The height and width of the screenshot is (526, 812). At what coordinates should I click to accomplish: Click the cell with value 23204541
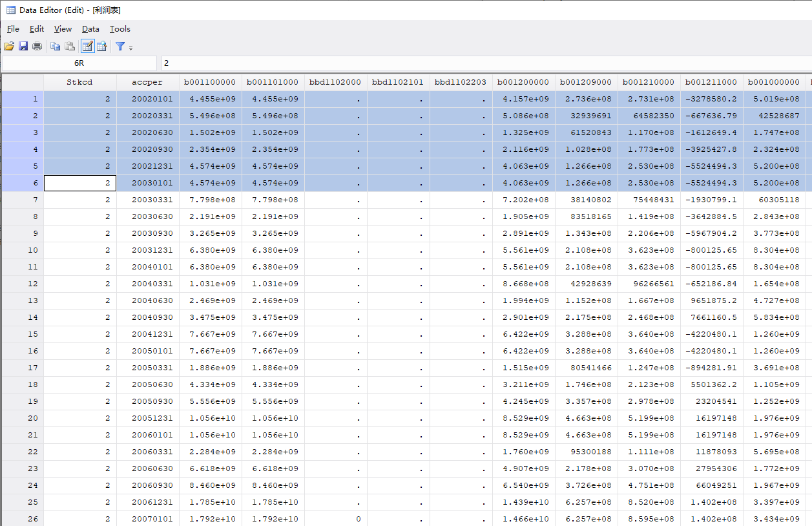click(x=711, y=401)
